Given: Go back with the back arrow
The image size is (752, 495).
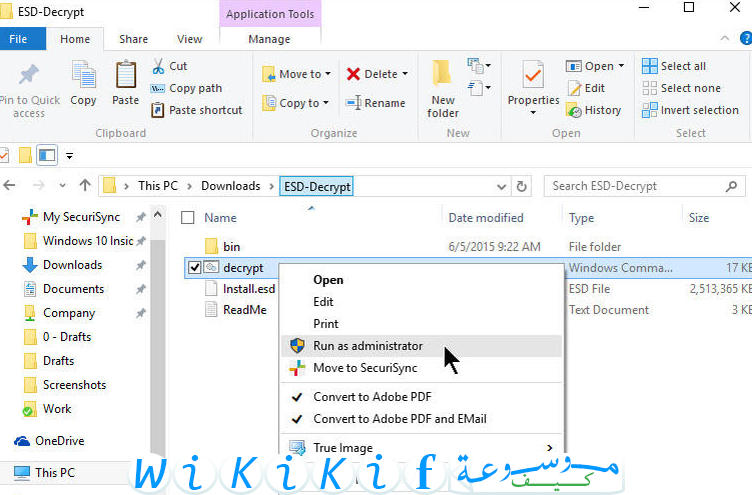Looking at the screenshot, I should 10,185.
